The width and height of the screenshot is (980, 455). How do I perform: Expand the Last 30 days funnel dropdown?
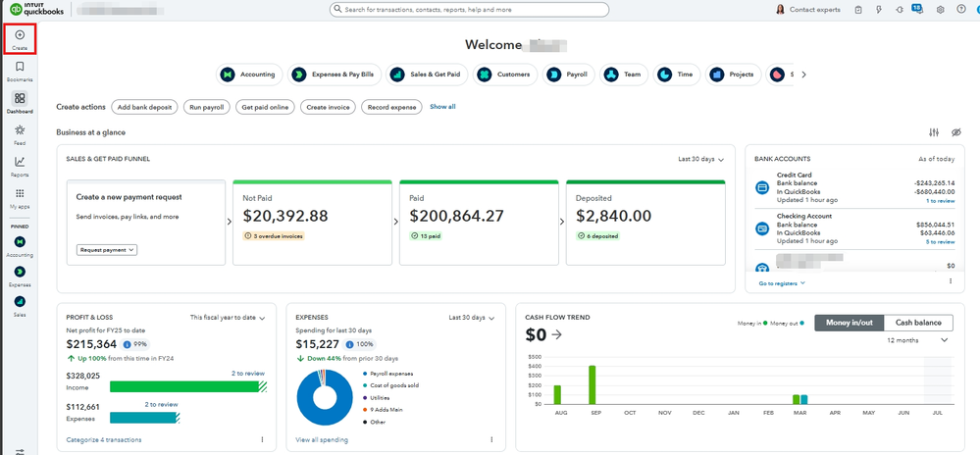click(701, 159)
